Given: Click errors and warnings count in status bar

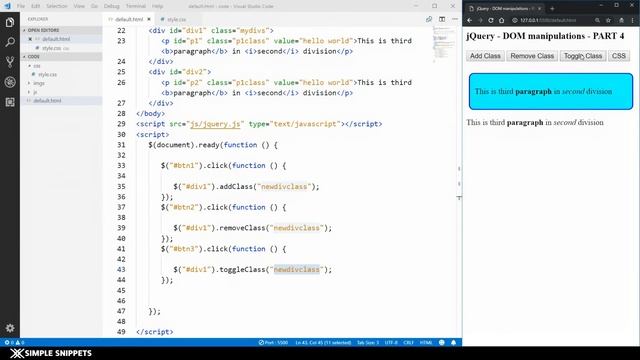Looking at the screenshot, I should coord(14,342).
